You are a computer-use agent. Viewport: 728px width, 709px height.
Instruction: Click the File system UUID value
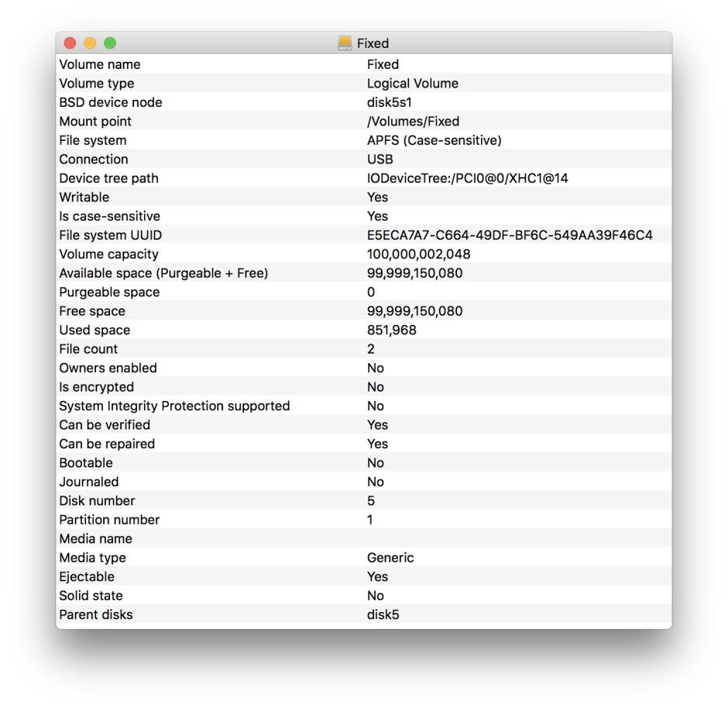tap(510, 235)
